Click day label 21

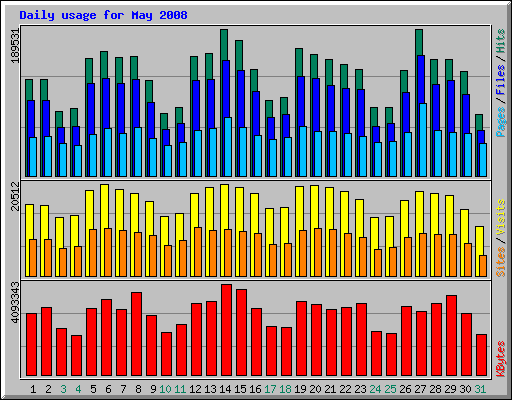(x=330, y=389)
